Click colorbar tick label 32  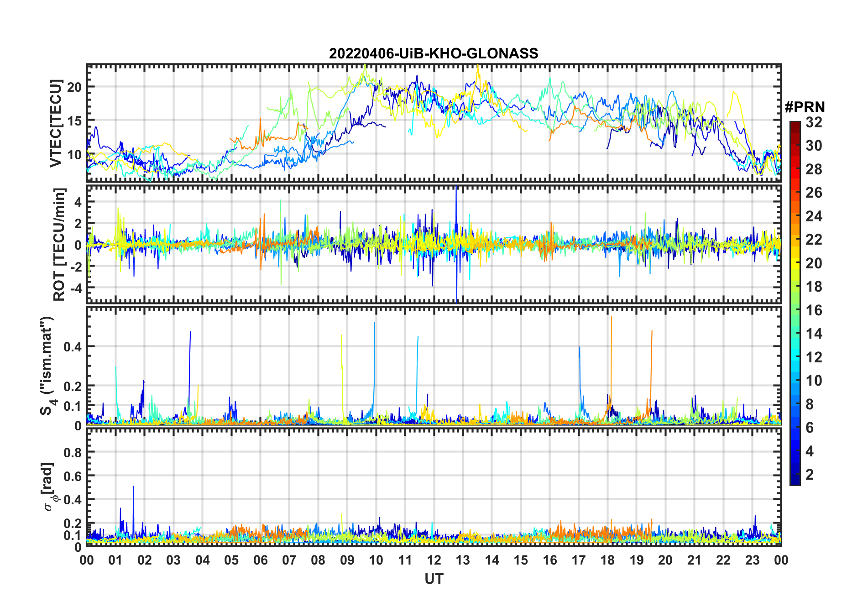[814, 122]
